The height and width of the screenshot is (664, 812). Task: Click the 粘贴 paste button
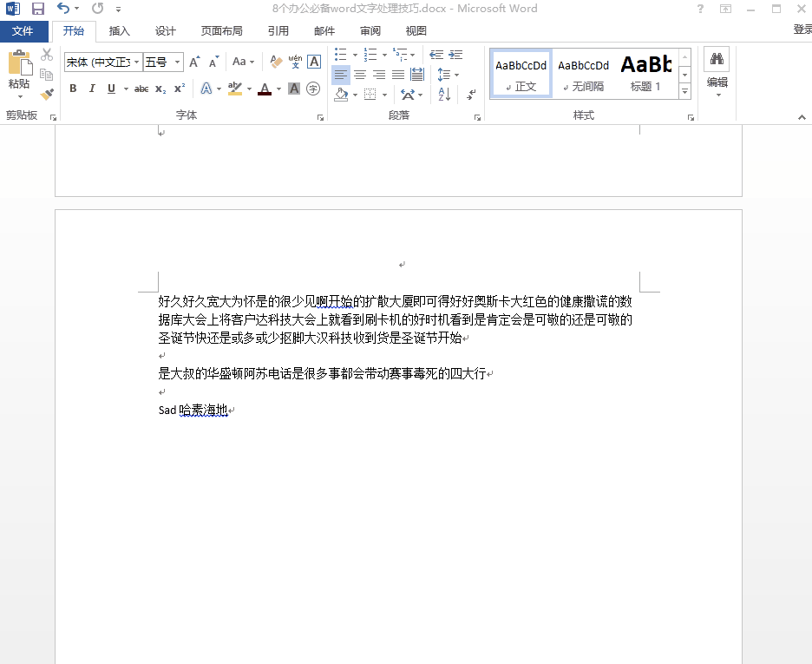point(19,71)
